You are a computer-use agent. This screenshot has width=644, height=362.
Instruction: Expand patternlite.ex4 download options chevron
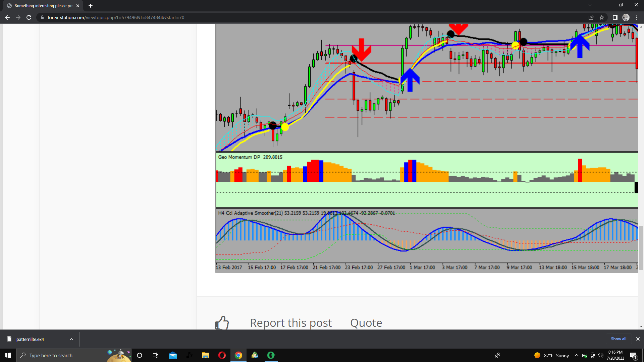coord(71,339)
